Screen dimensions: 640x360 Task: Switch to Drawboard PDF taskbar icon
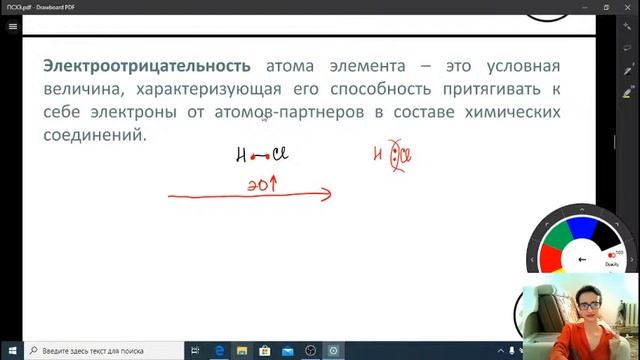coord(333,351)
